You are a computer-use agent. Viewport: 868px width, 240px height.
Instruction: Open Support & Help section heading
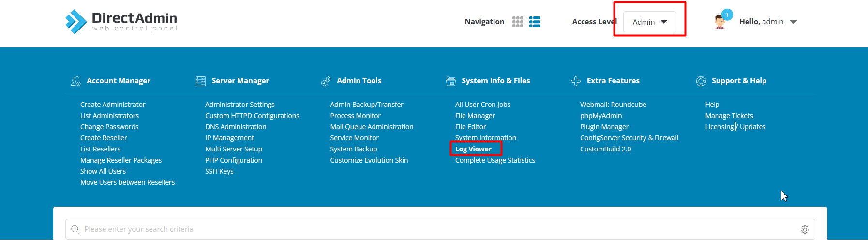coord(739,81)
